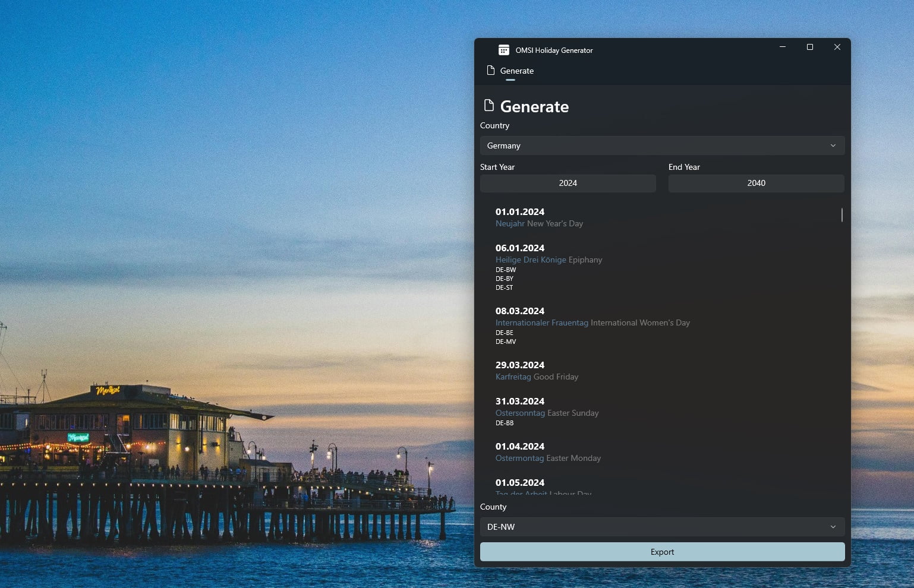Click the Export button
Viewport: 914px width, 588px height.
click(x=662, y=552)
